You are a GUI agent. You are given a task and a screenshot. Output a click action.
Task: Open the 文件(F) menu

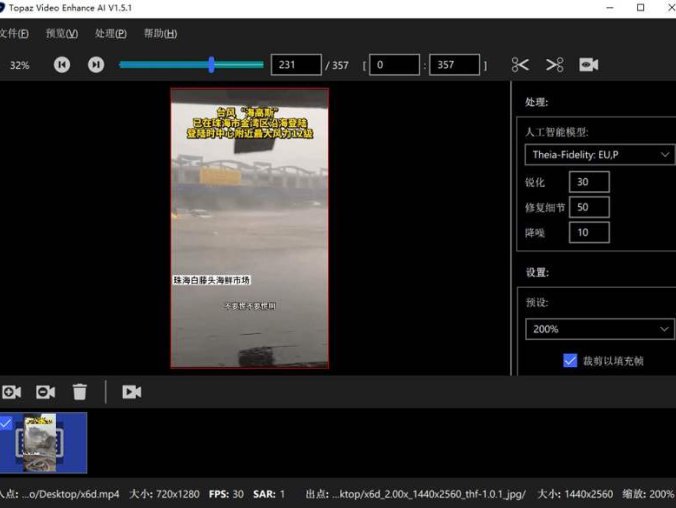point(14,33)
